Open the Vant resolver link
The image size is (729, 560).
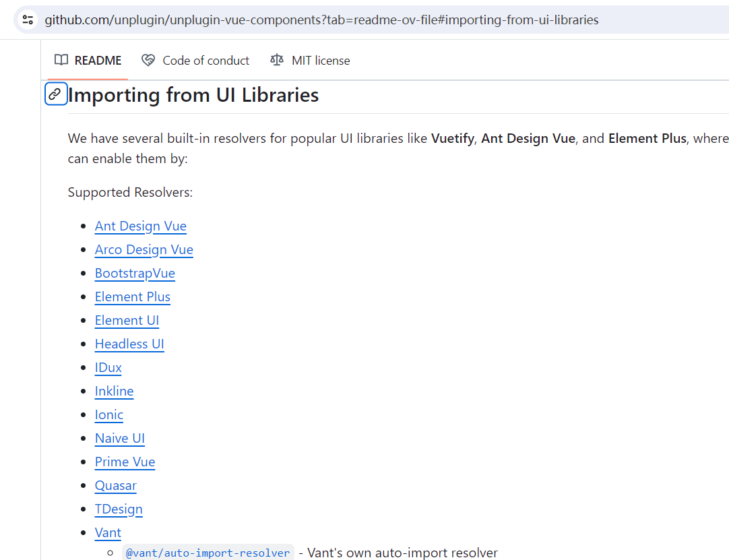108,533
